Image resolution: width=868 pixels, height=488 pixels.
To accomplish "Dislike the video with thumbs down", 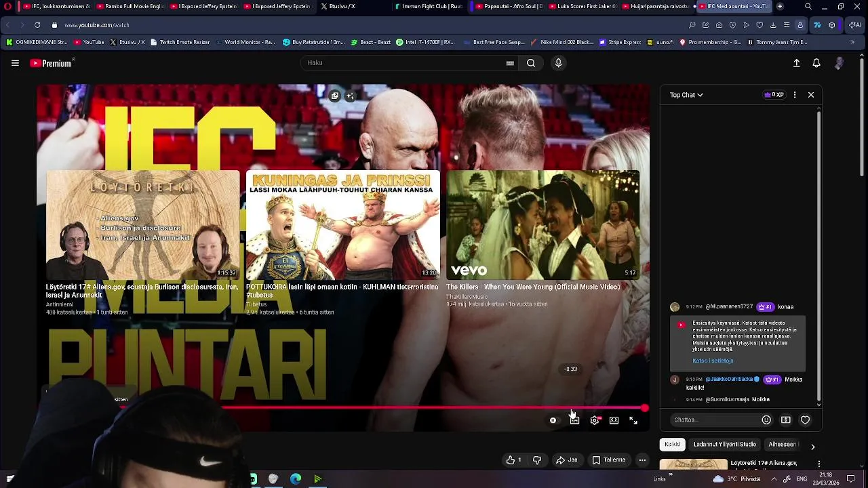I will [x=537, y=460].
